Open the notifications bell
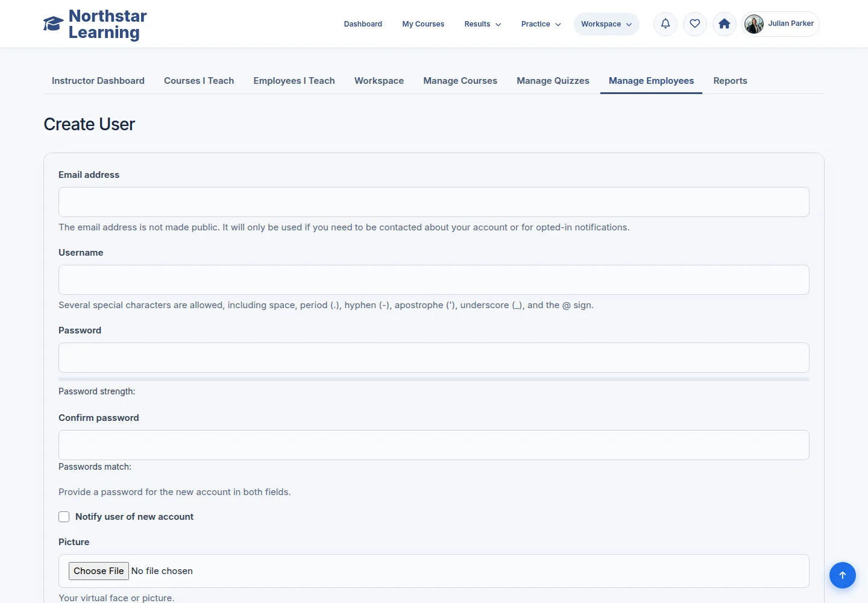This screenshot has height=603, width=868. pos(665,24)
